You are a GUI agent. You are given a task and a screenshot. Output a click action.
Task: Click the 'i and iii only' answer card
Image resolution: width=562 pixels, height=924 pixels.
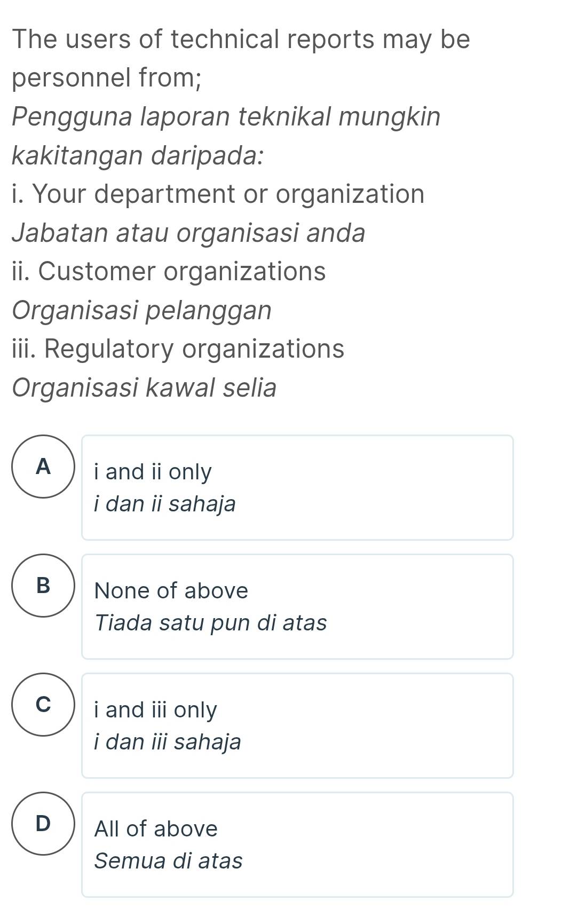tap(297, 725)
